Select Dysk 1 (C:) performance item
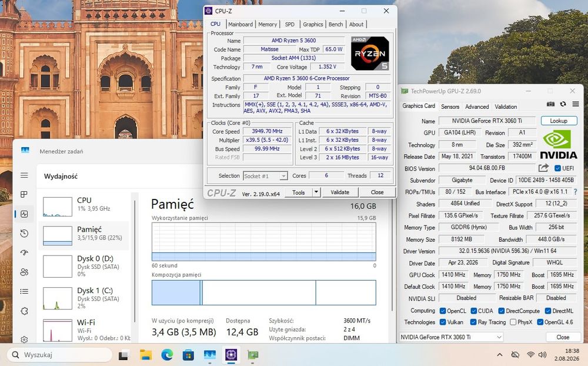 click(84, 298)
